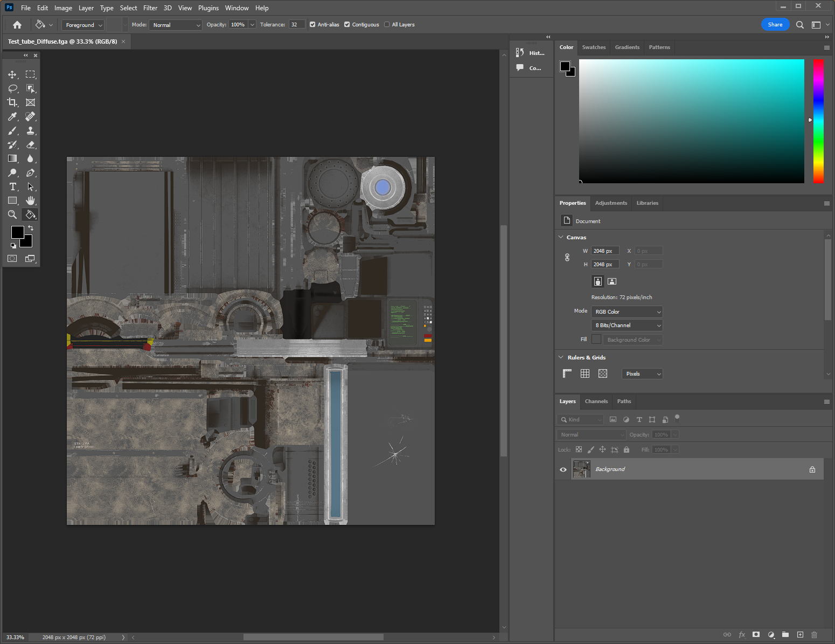Enable the All Layers checkbox
Image resolution: width=835 pixels, height=644 pixels.
[x=387, y=24]
